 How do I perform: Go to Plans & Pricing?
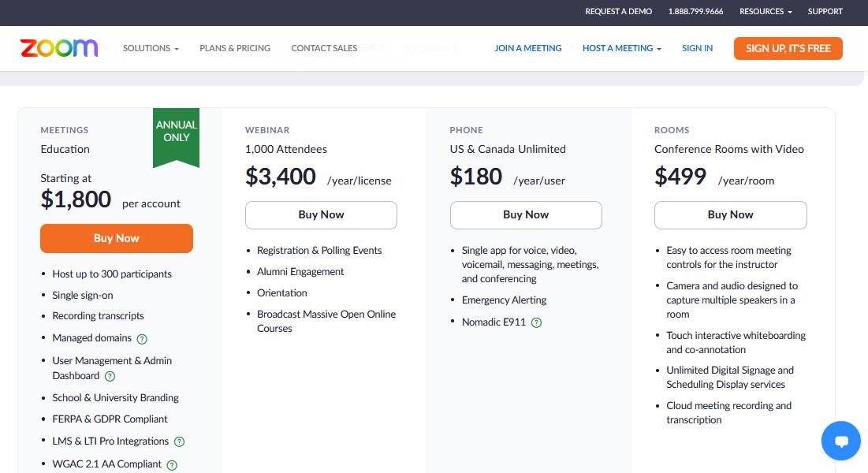point(234,48)
